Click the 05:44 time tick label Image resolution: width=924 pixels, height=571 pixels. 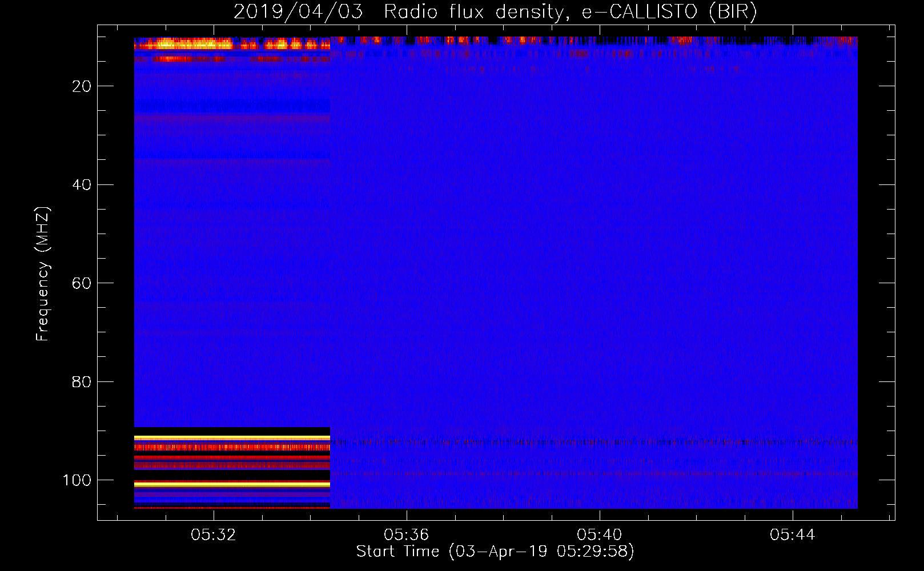792,535
